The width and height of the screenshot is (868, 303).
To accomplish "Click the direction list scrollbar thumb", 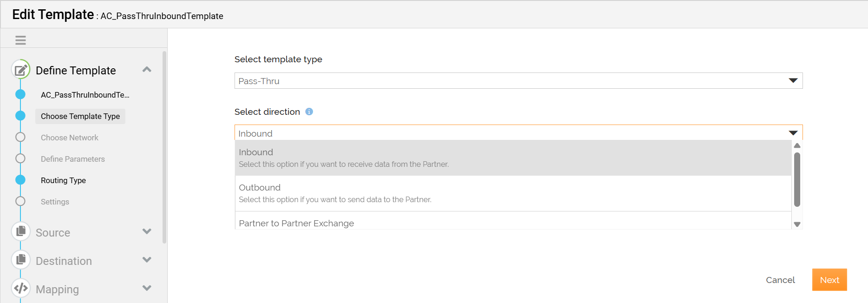I will click(797, 179).
